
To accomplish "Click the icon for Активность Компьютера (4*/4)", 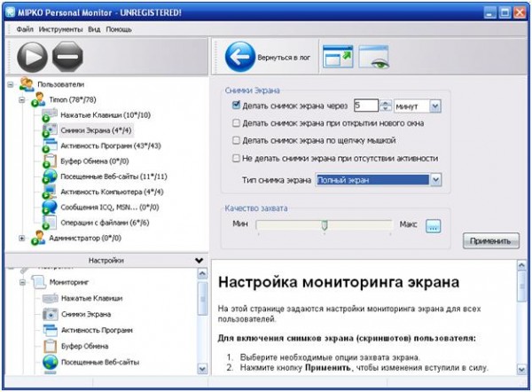I will click(x=50, y=192).
